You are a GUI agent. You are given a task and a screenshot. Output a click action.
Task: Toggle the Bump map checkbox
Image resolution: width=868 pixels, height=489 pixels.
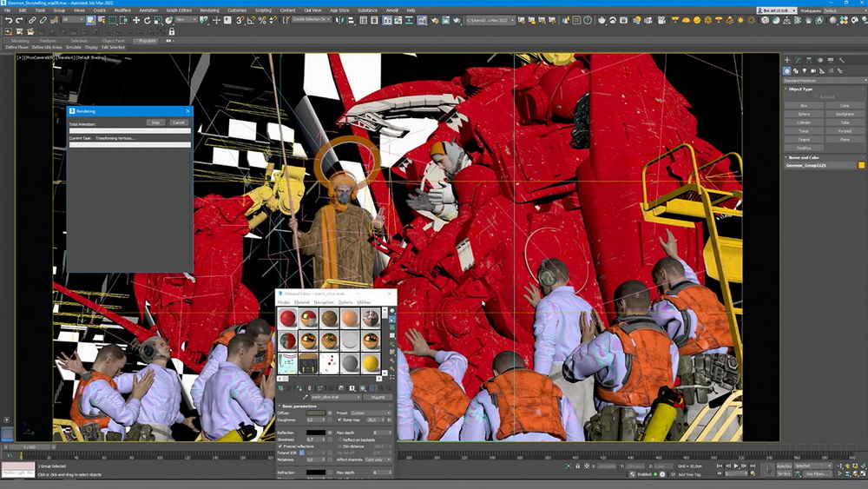339,420
